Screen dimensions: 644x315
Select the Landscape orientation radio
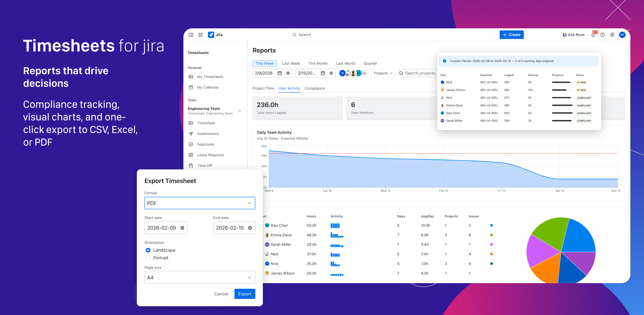(148, 250)
